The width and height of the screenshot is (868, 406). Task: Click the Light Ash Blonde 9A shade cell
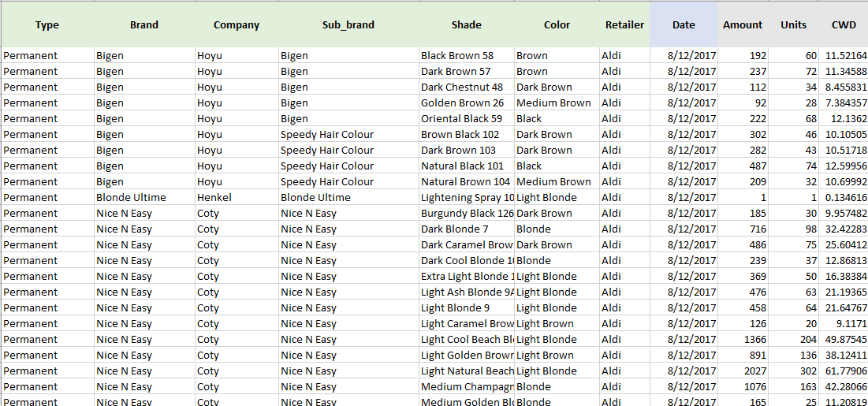467,292
